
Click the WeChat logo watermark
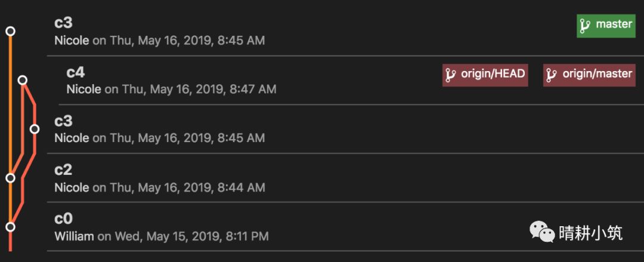click(x=541, y=232)
